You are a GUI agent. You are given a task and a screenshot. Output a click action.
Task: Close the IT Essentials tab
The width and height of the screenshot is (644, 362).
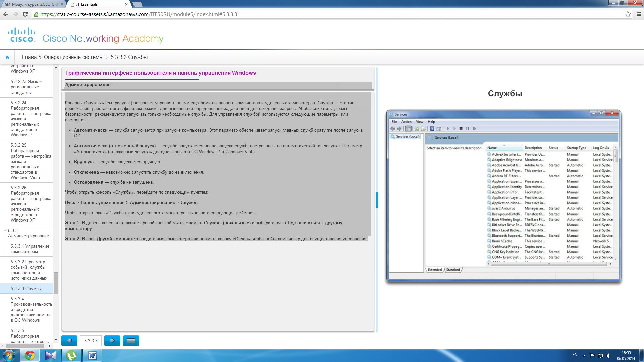tap(126, 4)
